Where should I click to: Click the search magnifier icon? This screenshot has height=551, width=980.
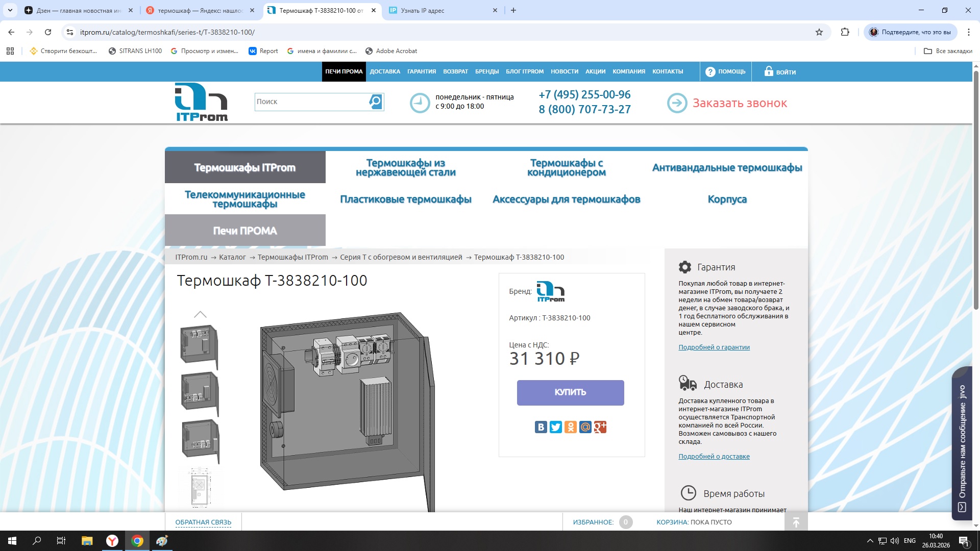tap(376, 102)
